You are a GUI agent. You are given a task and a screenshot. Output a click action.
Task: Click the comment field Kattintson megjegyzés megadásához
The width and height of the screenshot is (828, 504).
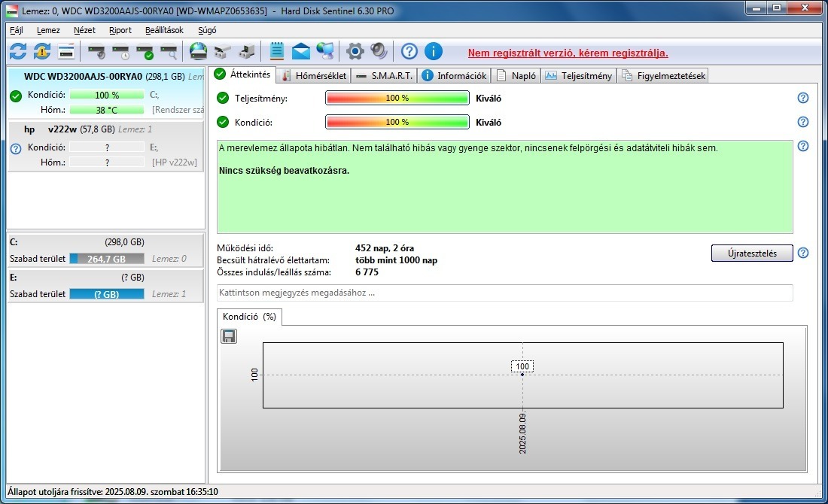(505, 293)
